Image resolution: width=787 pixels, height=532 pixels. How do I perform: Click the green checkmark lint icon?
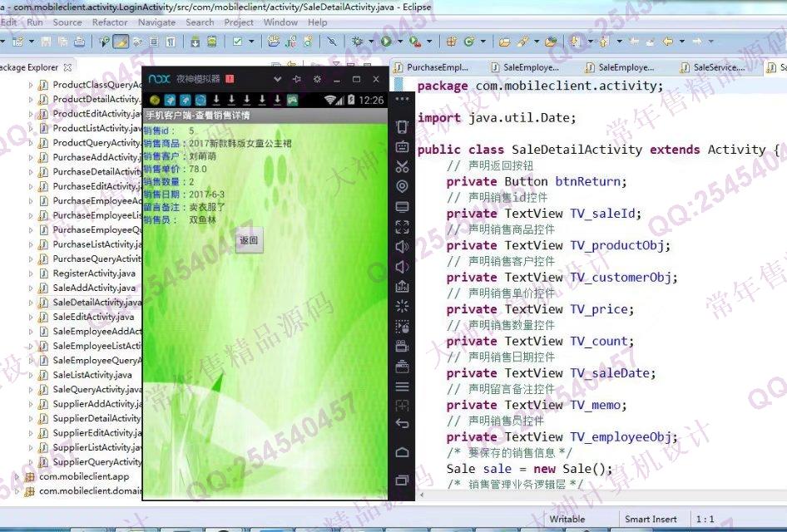click(237, 42)
